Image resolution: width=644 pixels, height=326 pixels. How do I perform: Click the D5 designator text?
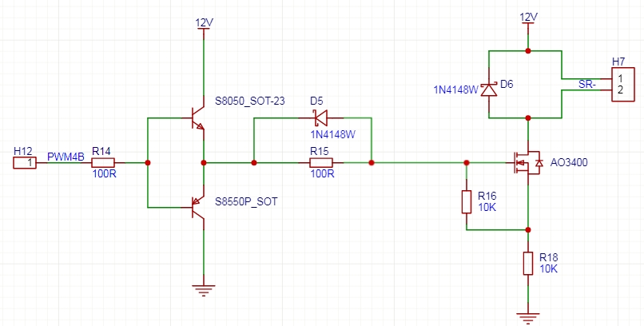tap(316, 101)
